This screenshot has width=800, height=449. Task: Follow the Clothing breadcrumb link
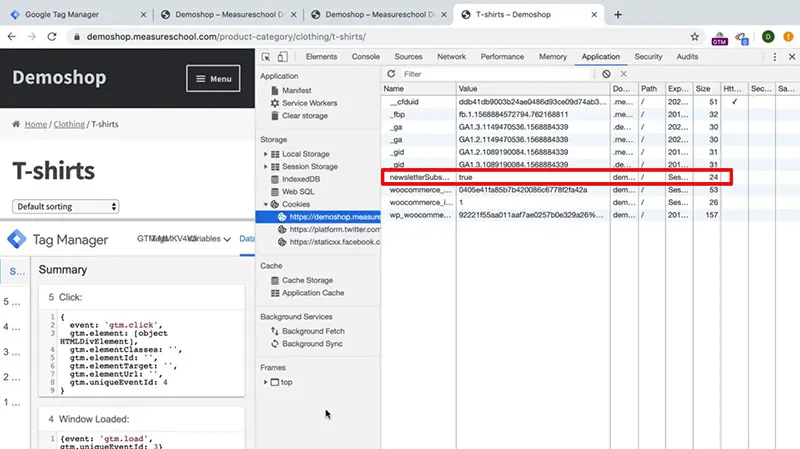(69, 124)
